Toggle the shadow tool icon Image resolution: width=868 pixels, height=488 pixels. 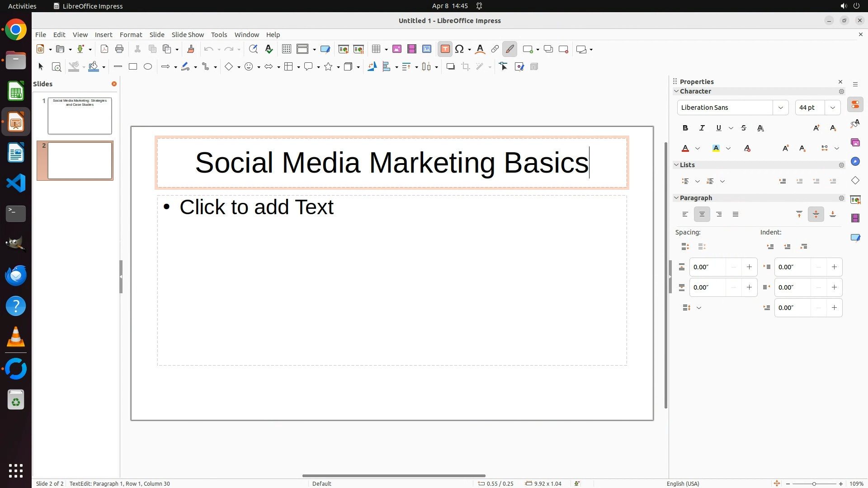[450, 67]
